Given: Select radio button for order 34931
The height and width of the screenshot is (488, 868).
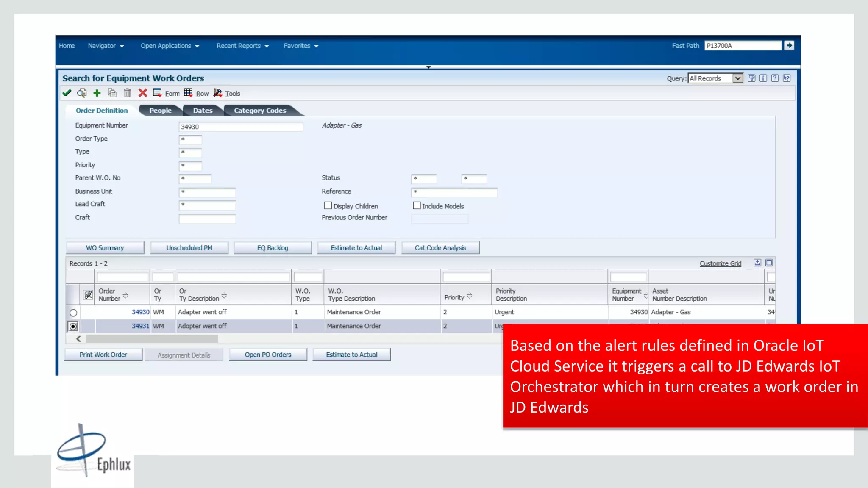Looking at the screenshot, I should click(73, 327).
